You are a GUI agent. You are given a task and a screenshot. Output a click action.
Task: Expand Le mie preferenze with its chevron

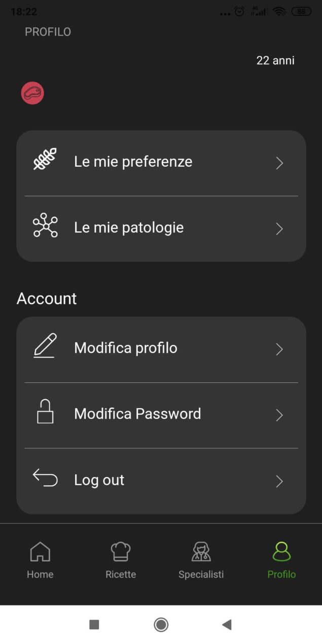click(x=279, y=163)
